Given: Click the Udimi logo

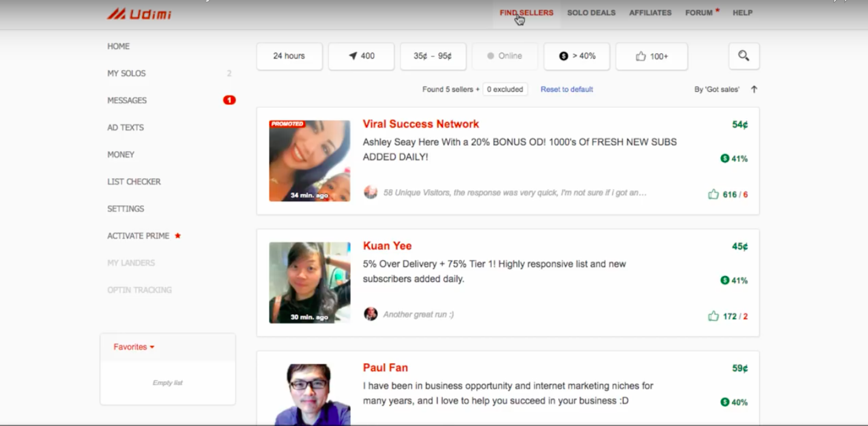Looking at the screenshot, I should tap(139, 13).
